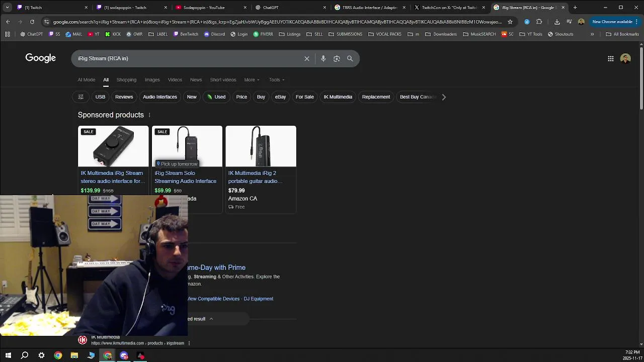Click the iRig 2 product thumbnail

tap(261, 146)
